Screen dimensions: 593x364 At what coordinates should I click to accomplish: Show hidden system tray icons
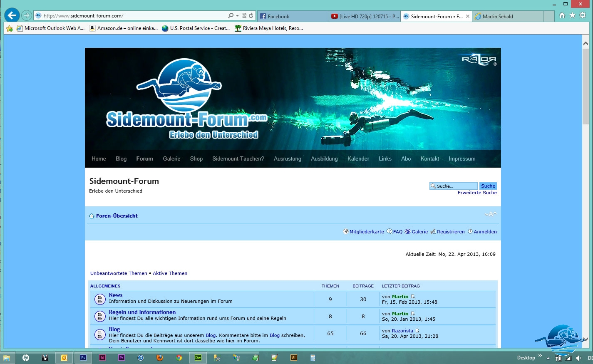[548, 358]
